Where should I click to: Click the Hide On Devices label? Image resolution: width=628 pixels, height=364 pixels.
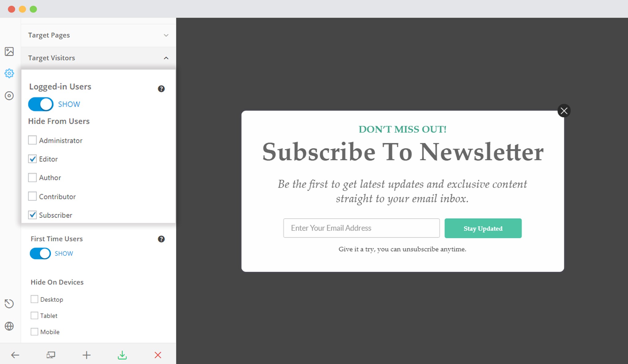[x=57, y=282]
